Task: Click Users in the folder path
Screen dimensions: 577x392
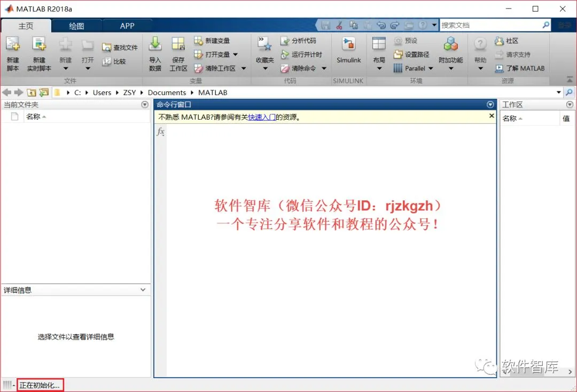Action: 102,93
